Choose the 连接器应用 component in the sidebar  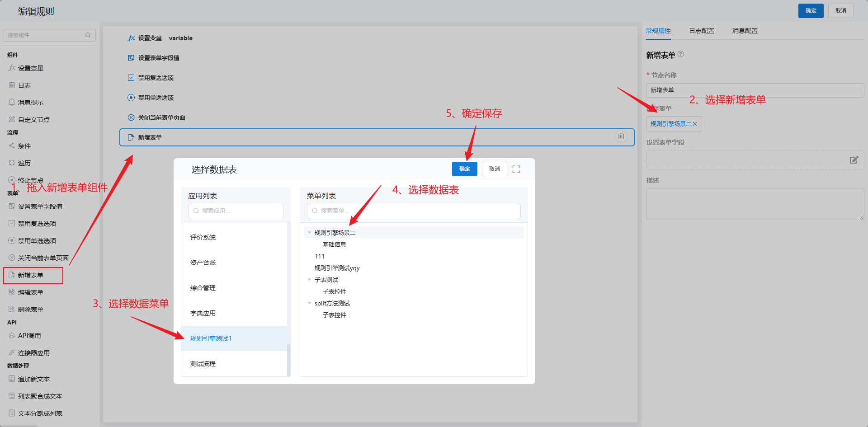(33, 353)
